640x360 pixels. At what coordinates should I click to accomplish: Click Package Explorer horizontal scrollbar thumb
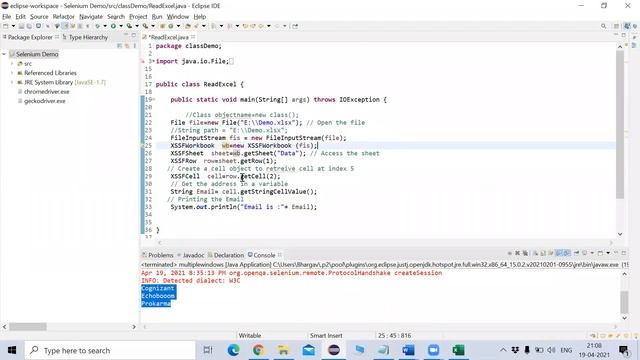[x=28, y=327]
